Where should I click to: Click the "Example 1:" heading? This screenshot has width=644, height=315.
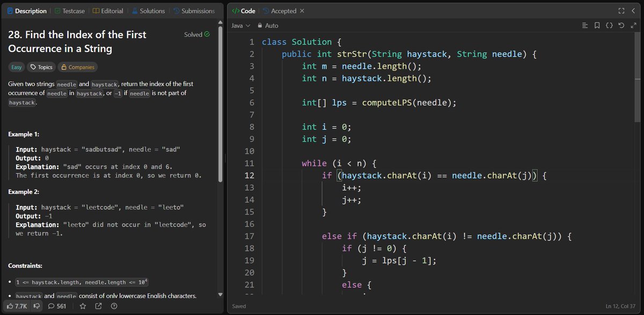point(24,134)
